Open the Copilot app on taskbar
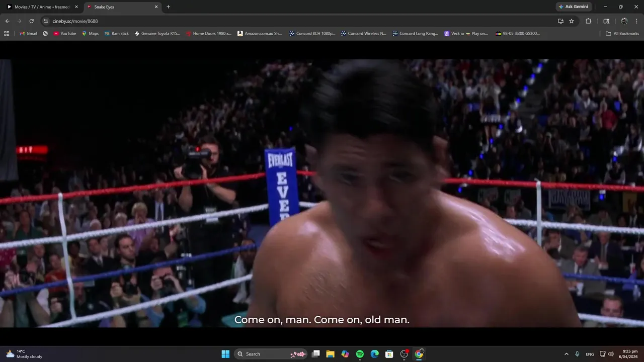644x362 pixels. coord(345,354)
